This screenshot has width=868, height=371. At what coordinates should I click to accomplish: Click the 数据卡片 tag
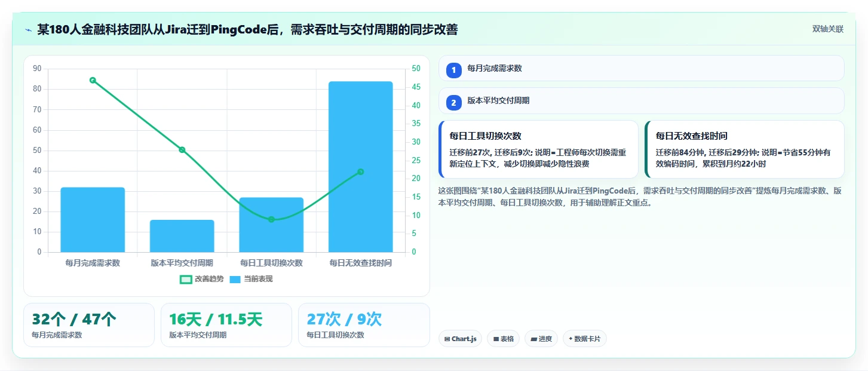point(585,339)
